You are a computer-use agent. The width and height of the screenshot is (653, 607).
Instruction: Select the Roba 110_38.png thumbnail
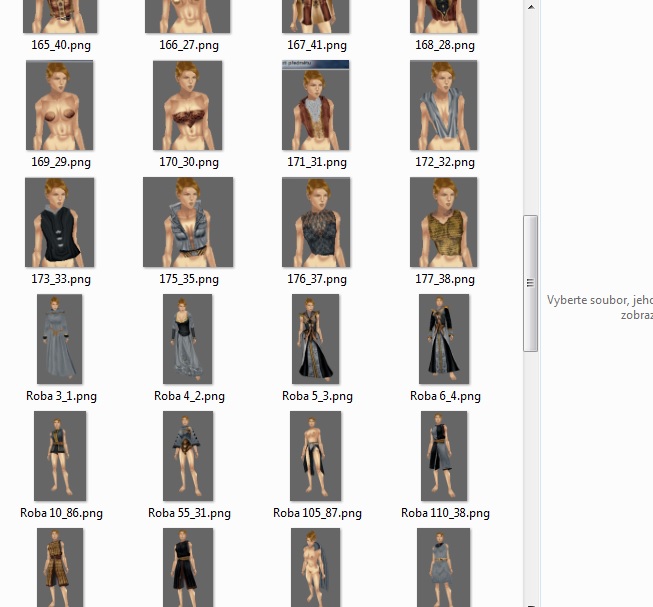pyautogui.click(x=444, y=456)
